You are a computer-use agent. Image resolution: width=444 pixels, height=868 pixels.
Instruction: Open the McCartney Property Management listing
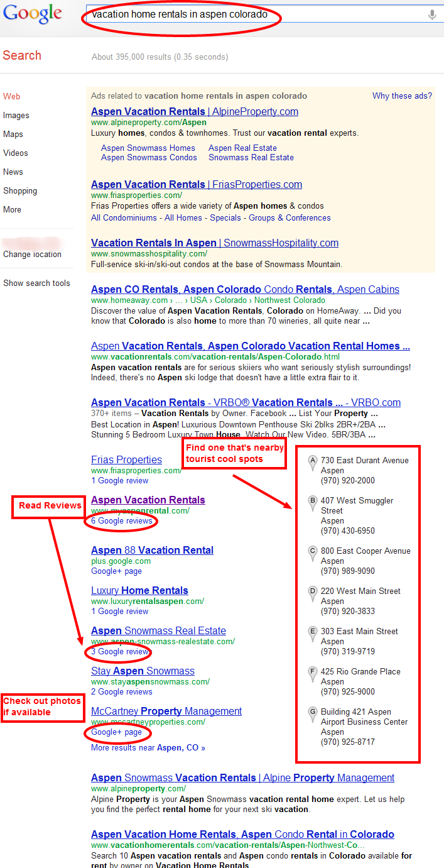click(x=166, y=711)
